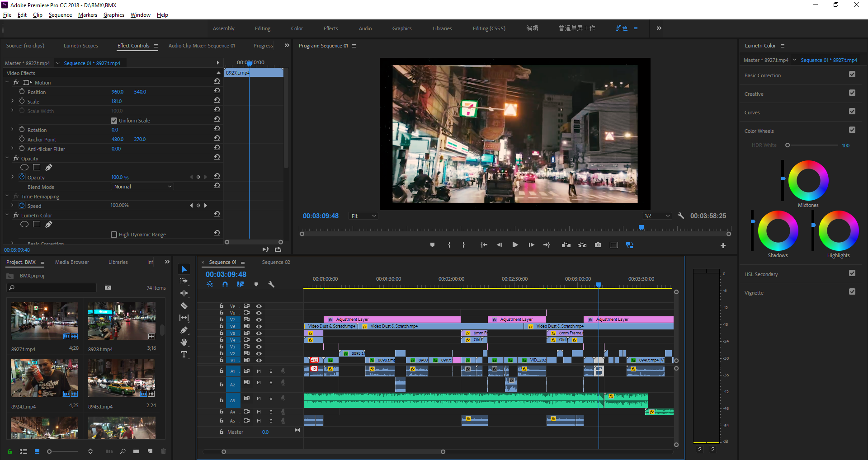Open the Markers menu
Viewport: 868px width, 460px height.
[x=87, y=15]
